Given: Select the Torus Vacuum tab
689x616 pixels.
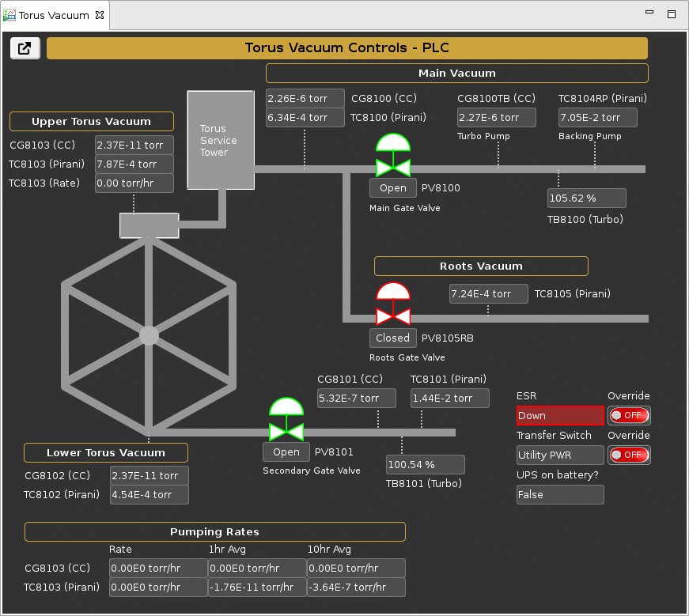Looking at the screenshot, I should click(x=53, y=15).
